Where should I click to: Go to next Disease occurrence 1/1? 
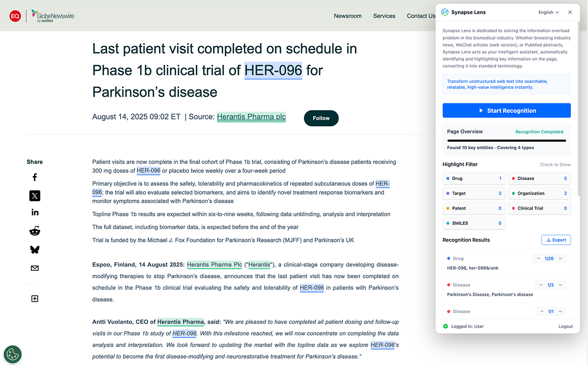tap(560, 312)
